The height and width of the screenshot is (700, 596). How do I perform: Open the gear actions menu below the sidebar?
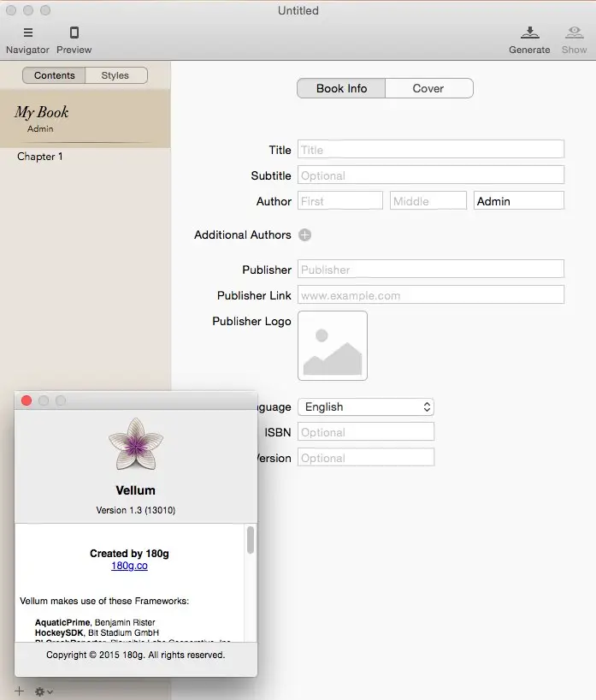click(x=44, y=691)
